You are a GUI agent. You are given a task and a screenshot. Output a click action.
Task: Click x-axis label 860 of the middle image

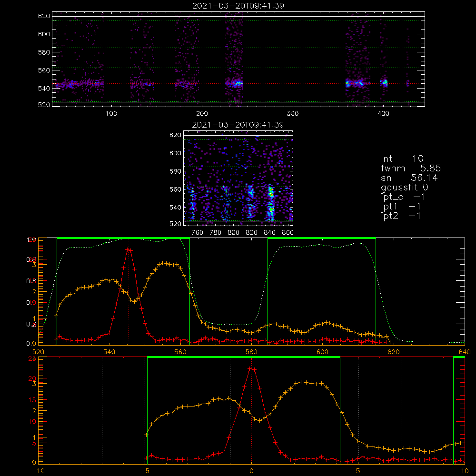point(288,233)
